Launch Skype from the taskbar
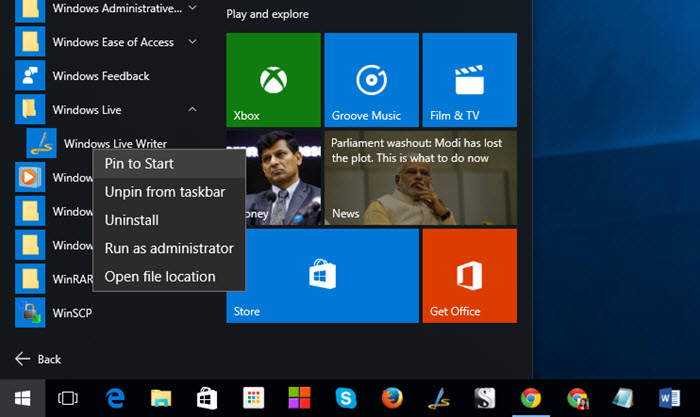The height and width of the screenshot is (417, 700). click(x=346, y=398)
